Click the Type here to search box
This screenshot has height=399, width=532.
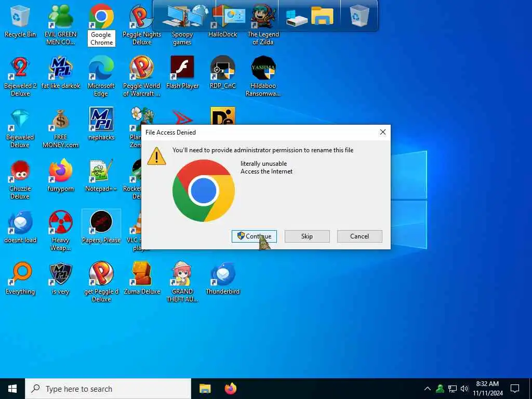coord(108,389)
